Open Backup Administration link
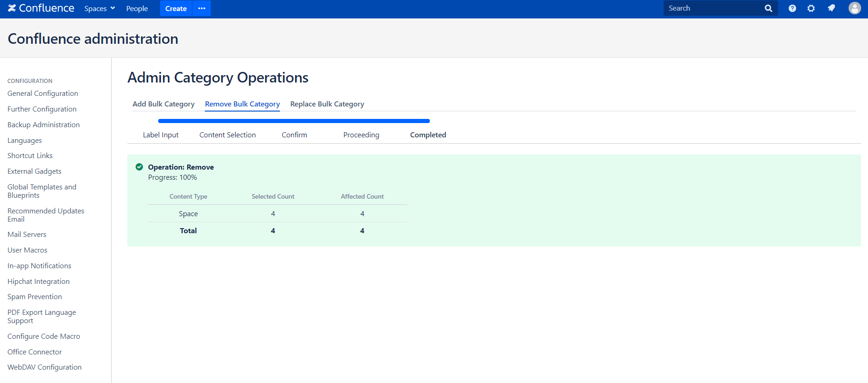This screenshot has height=383, width=868. click(x=43, y=125)
